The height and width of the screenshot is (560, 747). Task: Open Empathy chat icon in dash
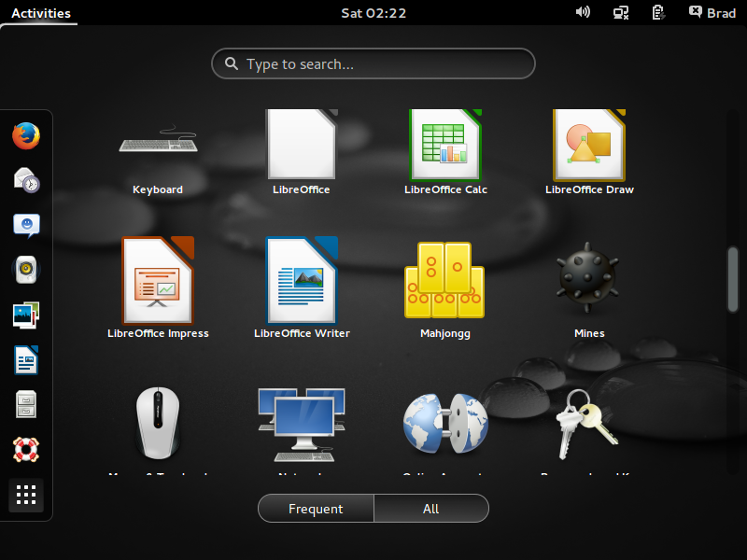pyautogui.click(x=26, y=225)
